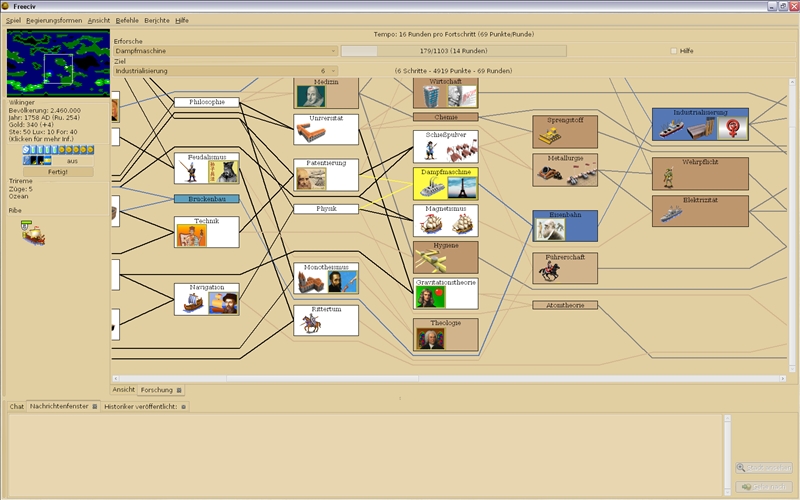Viewport: 800px width, 500px height.
Task: Close the Forschung tab with its icon
Action: pyautogui.click(x=179, y=390)
